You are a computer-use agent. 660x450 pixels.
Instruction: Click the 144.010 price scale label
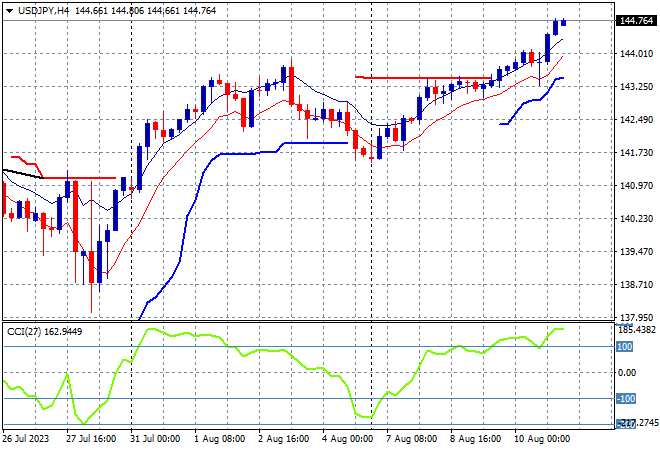tap(636, 53)
